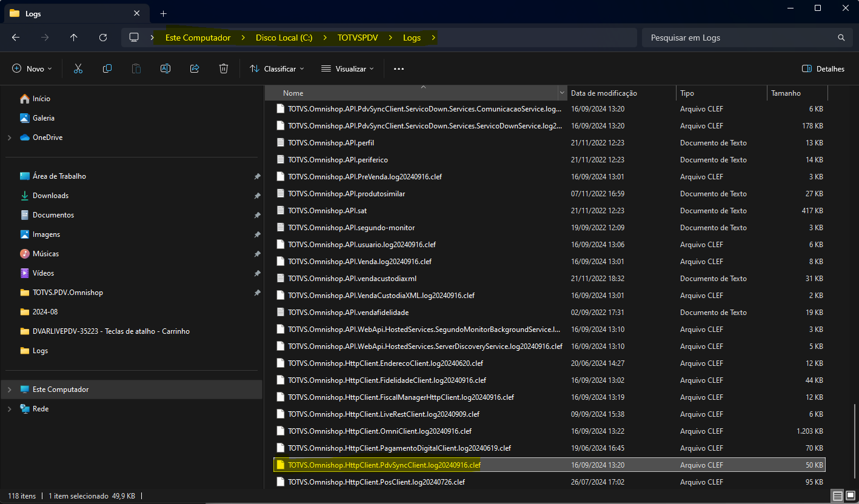Image resolution: width=859 pixels, height=504 pixels.
Task: Select TOTVS.Omnishop.HttpClient.OmniClient.log20240916.clef
Action: point(379,431)
